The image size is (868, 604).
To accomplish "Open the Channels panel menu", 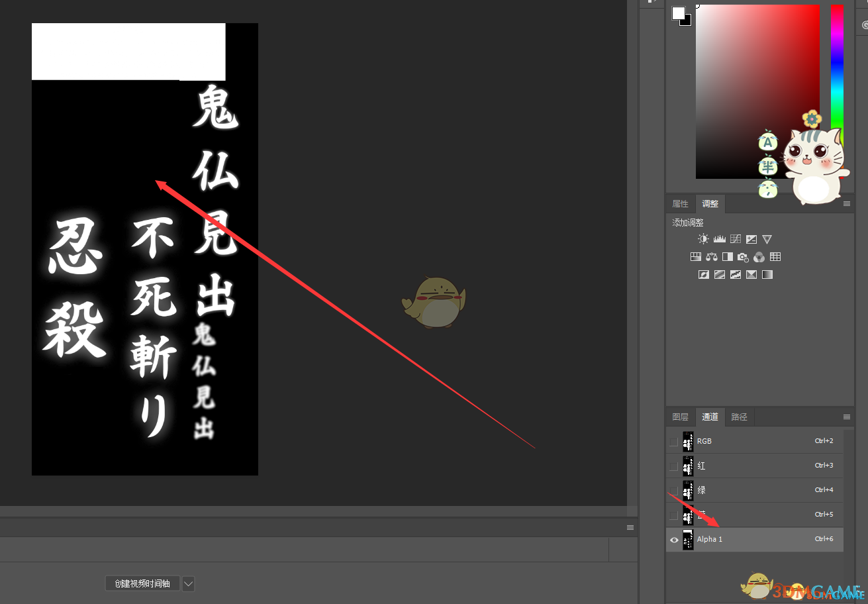I will (847, 417).
